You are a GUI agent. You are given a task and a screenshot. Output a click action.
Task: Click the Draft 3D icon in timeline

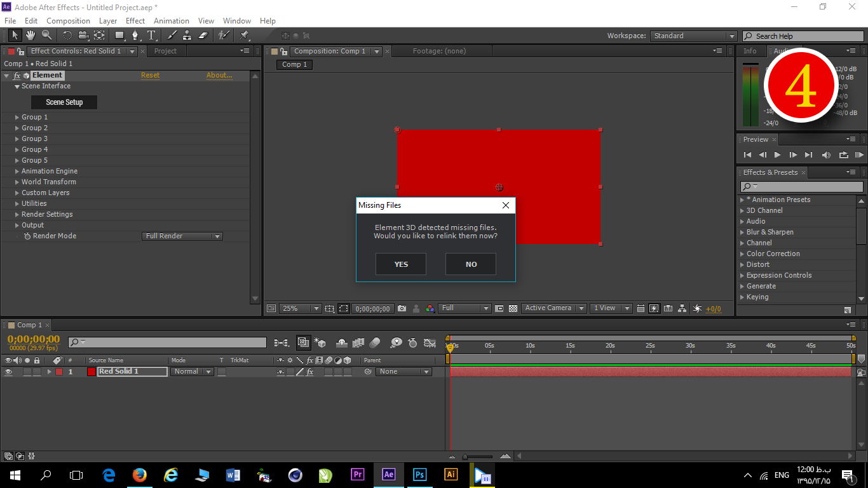[x=320, y=342]
